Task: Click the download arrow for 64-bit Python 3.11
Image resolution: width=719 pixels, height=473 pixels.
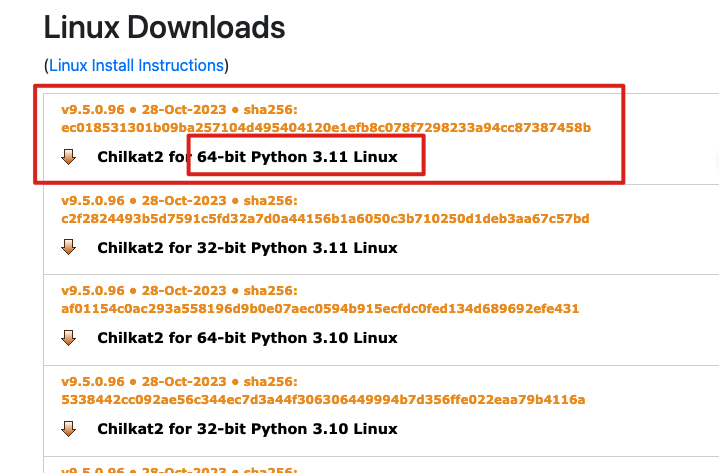Action: pyautogui.click(x=69, y=157)
